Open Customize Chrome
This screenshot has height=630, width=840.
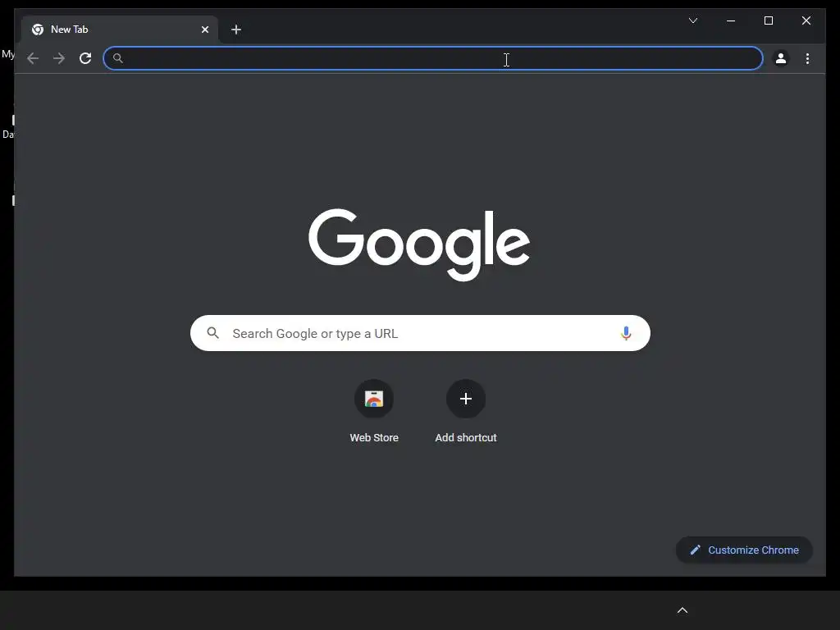[x=744, y=550]
